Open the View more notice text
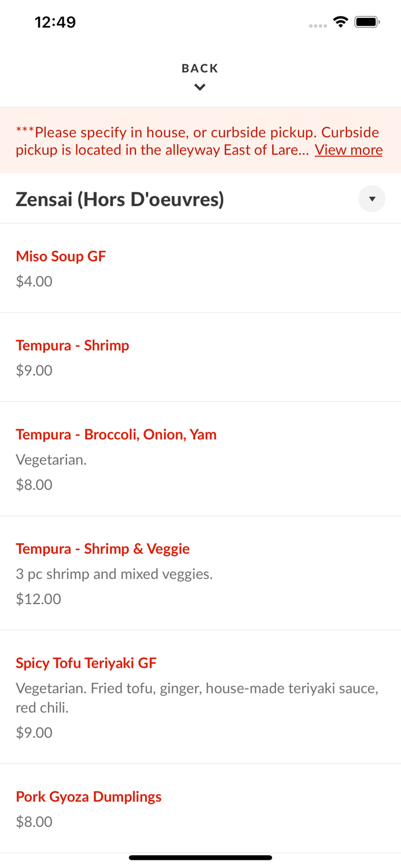401x868 pixels. (348, 150)
